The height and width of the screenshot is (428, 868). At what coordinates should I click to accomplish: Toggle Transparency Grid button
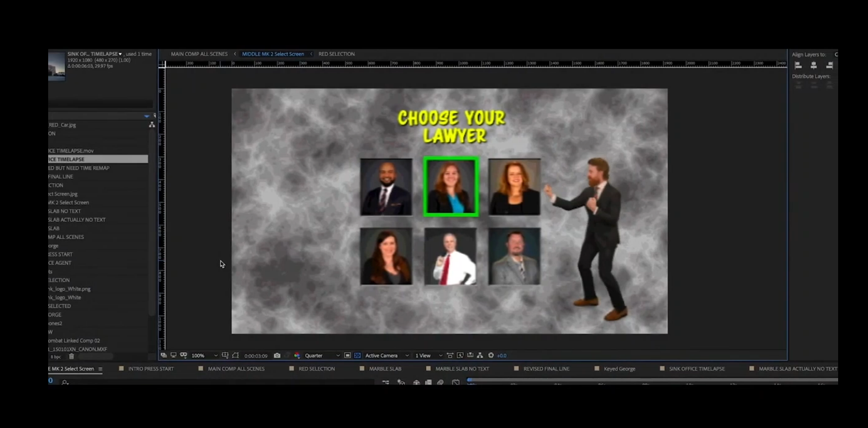pos(357,355)
